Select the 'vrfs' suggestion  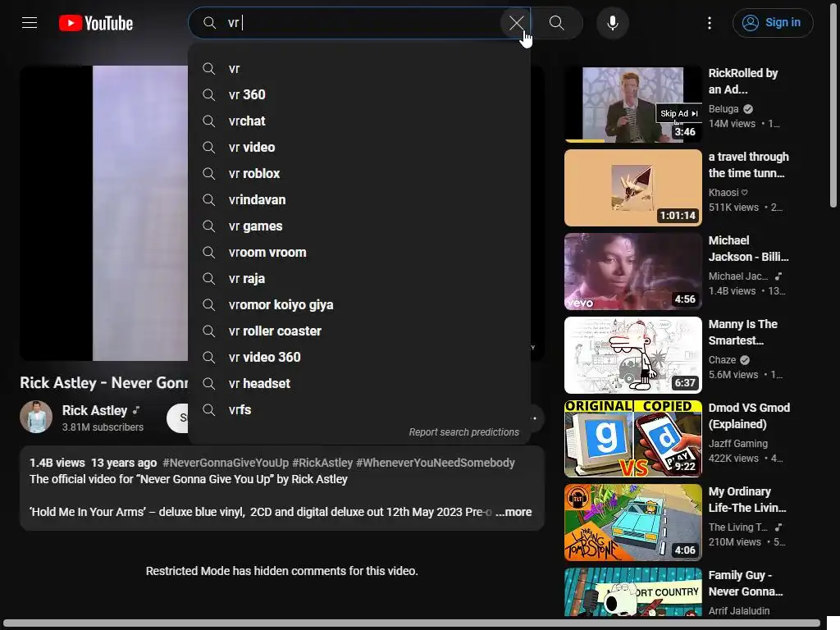click(x=359, y=410)
